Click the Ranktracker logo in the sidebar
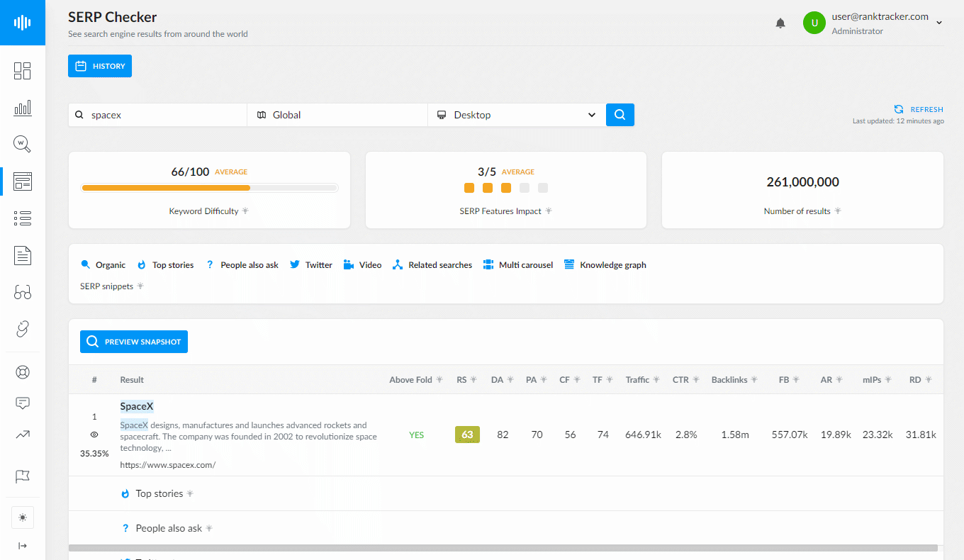This screenshot has width=964, height=560. pos(23,23)
